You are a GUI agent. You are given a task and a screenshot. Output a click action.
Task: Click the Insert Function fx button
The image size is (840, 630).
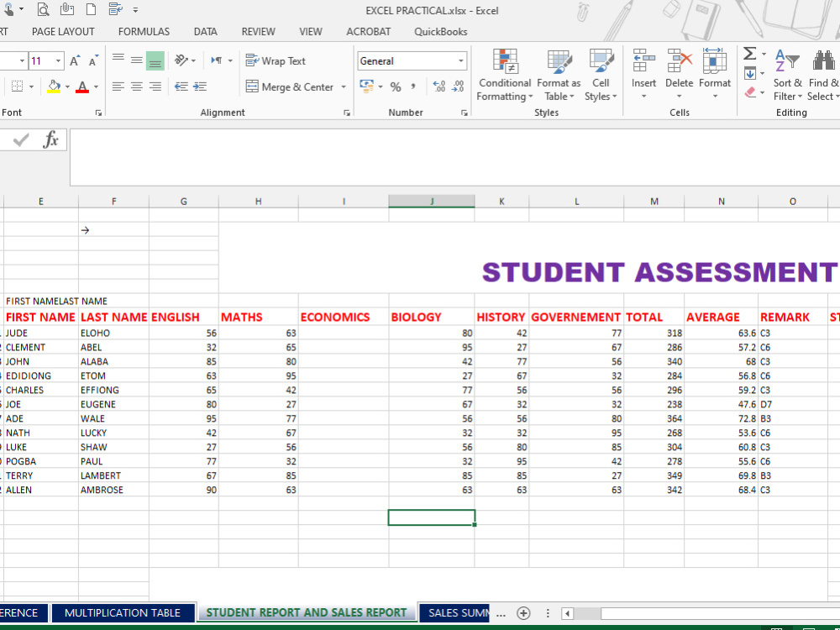tap(51, 139)
